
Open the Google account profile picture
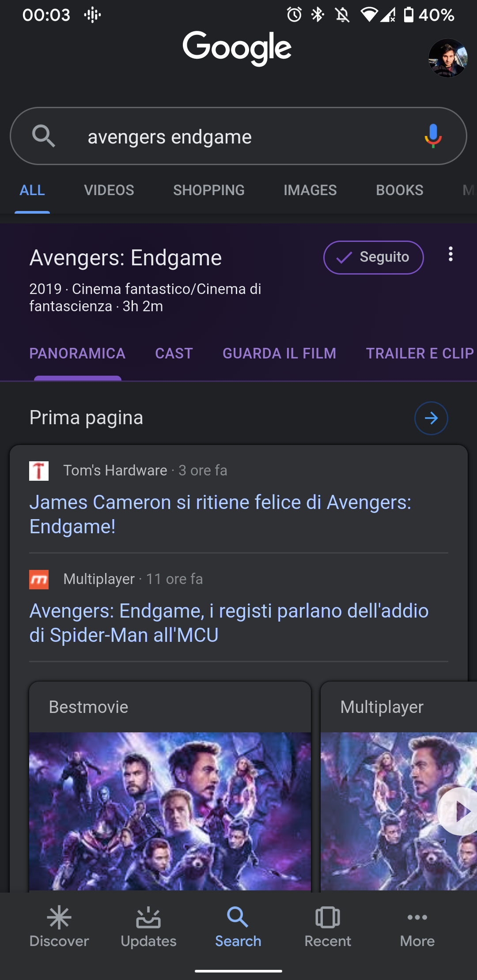(447, 58)
